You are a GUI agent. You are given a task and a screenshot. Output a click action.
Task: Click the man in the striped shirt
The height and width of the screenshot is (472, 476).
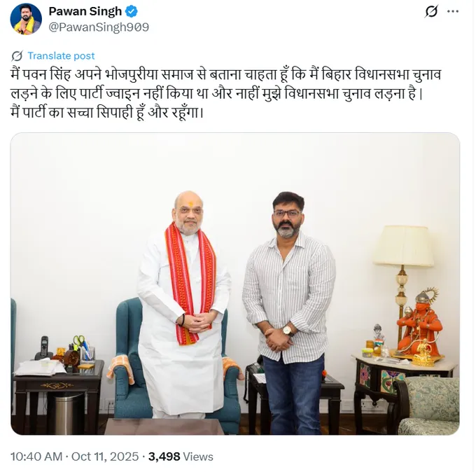pos(288,313)
